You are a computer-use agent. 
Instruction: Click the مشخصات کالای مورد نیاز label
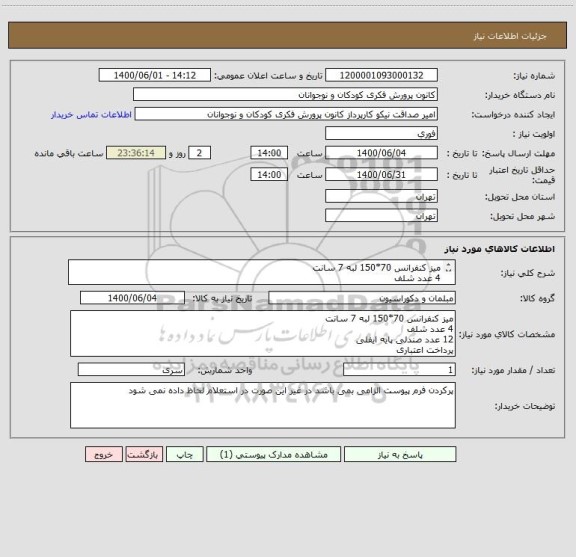507,334
